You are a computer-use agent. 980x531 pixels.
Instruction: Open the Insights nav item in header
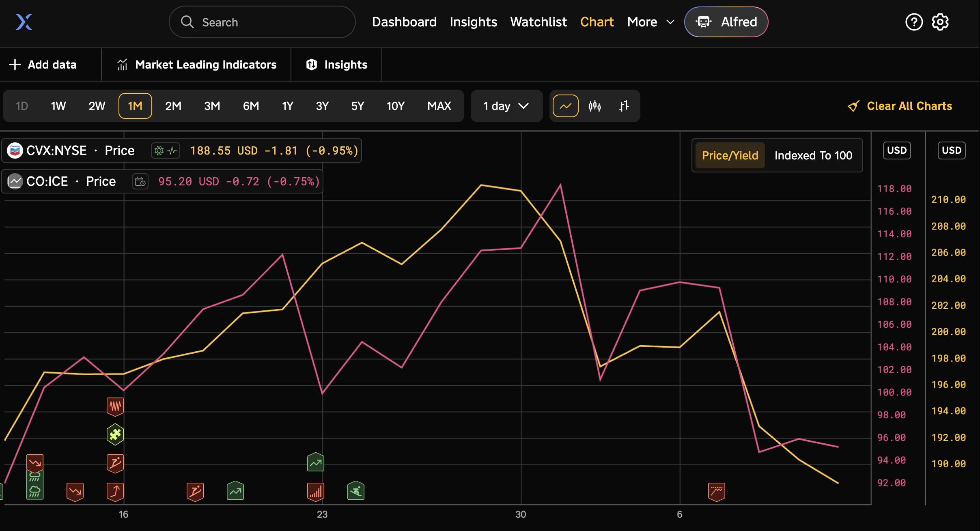click(x=473, y=22)
